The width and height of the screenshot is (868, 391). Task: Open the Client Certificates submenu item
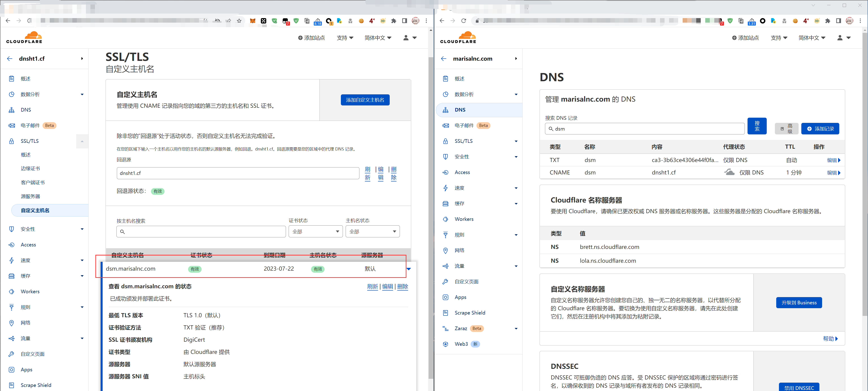33,183
